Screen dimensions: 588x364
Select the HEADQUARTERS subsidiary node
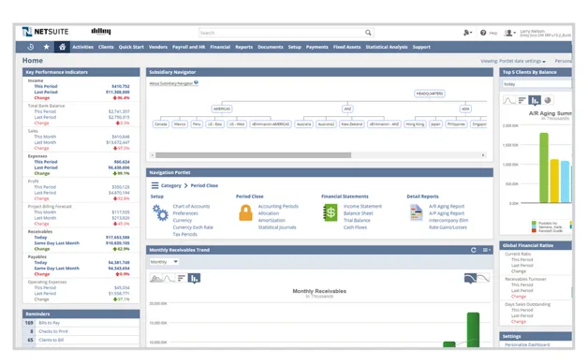pos(430,94)
